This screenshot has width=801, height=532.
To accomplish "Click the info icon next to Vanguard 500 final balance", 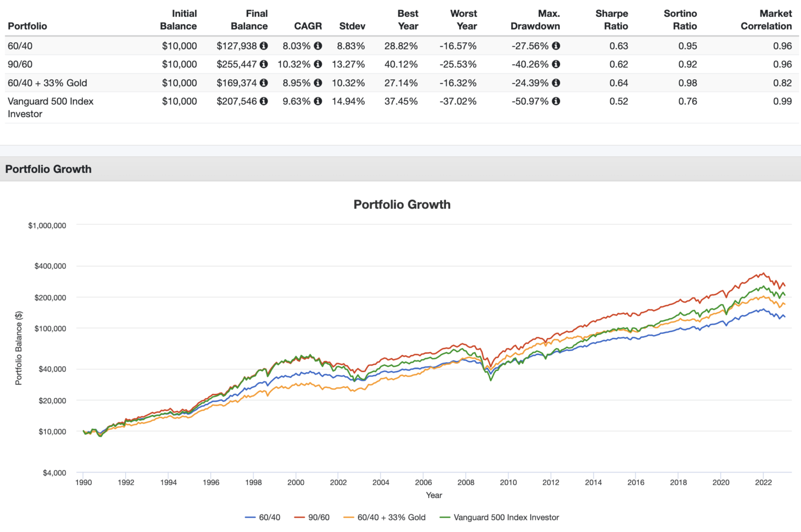I will pyautogui.click(x=264, y=102).
